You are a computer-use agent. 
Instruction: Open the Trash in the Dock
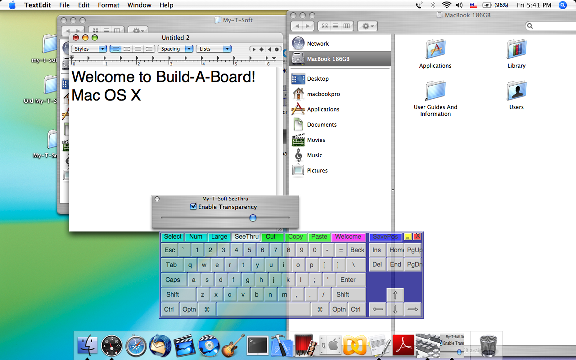click(x=488, y=346)
